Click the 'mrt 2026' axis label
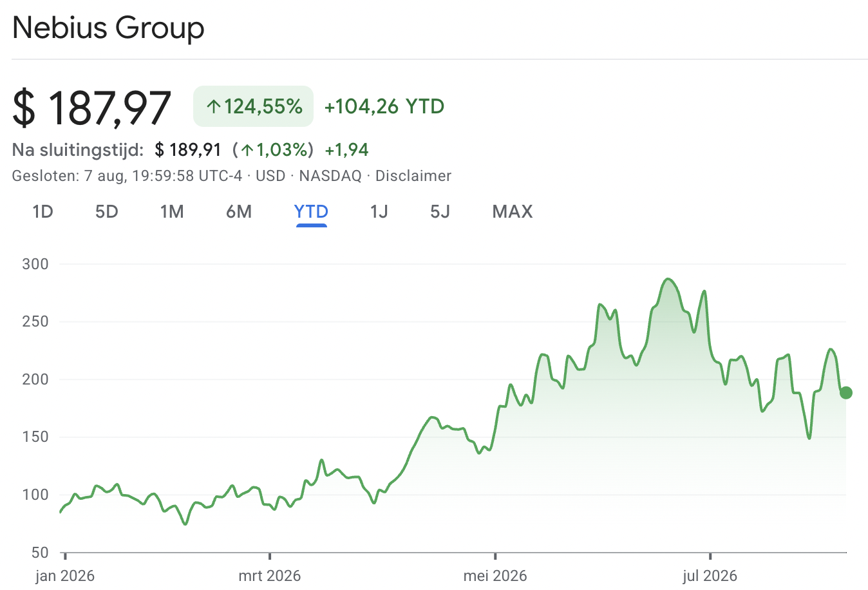This screenshot has height=590, width=868. click(270, 575)
